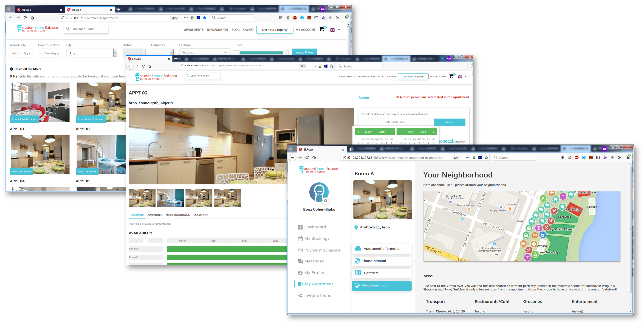Click the Apartment Information button
This screenshot has height=325, width=644.
tap(382, 249)
